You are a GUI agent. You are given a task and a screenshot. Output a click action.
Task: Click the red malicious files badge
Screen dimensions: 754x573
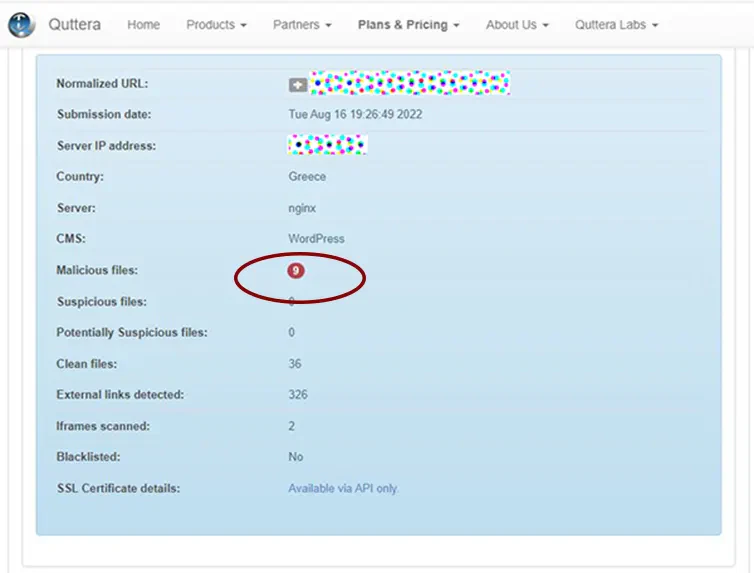[x=296, y=270]
